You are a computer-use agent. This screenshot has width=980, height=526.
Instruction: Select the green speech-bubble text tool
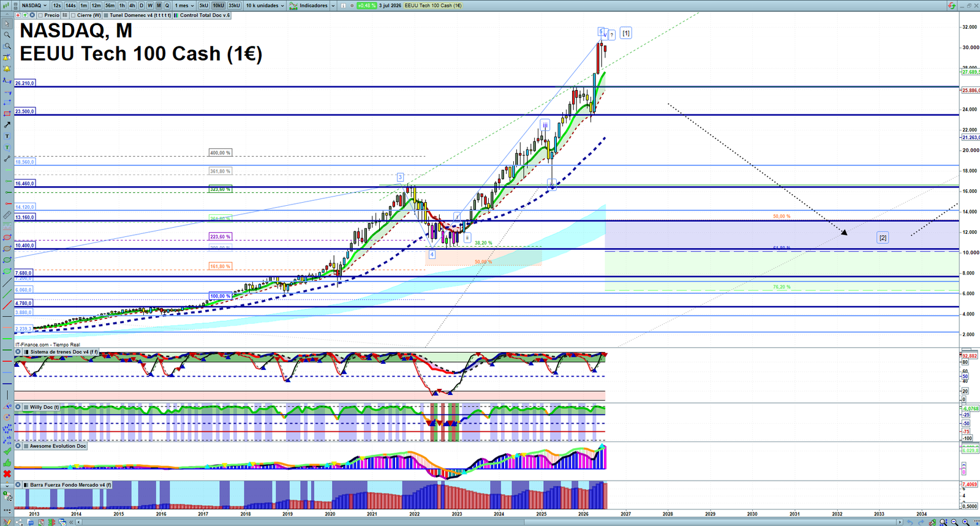7,148
